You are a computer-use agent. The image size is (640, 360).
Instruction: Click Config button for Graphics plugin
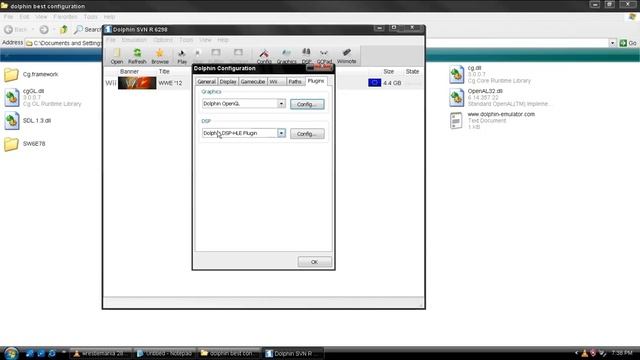[x=307, y=104]
